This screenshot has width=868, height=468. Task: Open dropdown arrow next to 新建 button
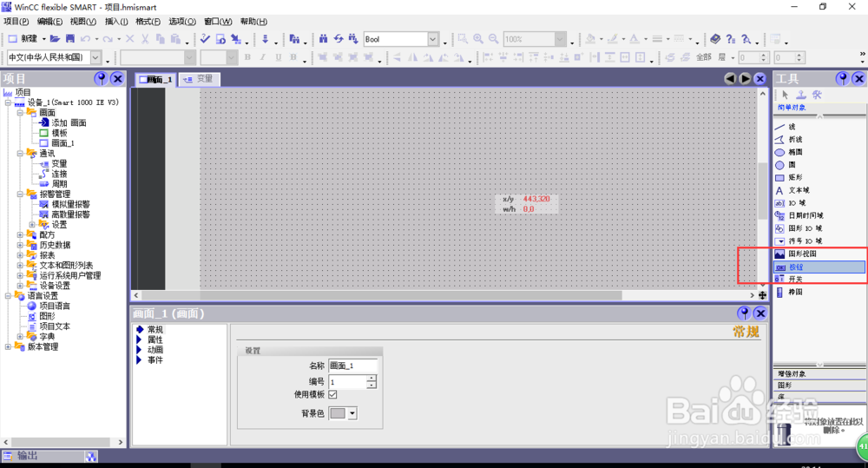(x=43, y=39)
